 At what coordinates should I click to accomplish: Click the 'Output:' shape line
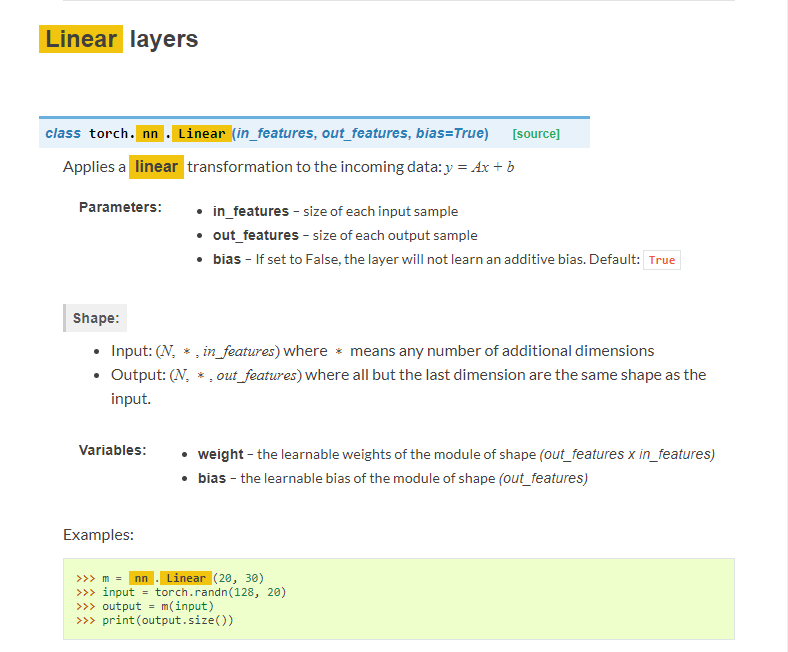click(x=409, y=387)
